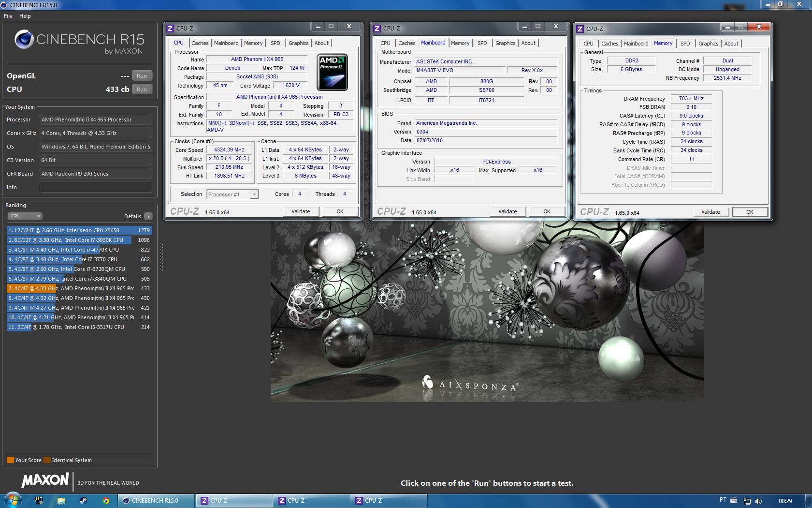The height and width of the screenshot is (508, 812).
Task: Open the Windows Start button
Action: tap(13, 500)
